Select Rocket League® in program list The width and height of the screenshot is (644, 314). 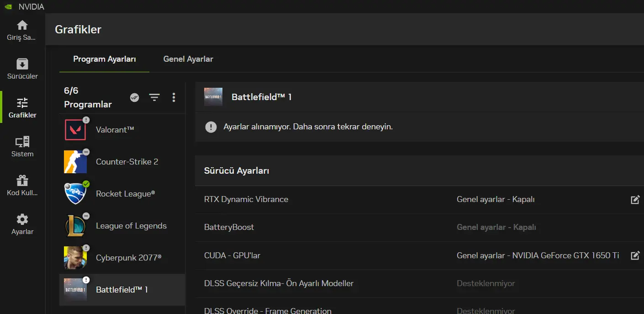coord(126,194)
